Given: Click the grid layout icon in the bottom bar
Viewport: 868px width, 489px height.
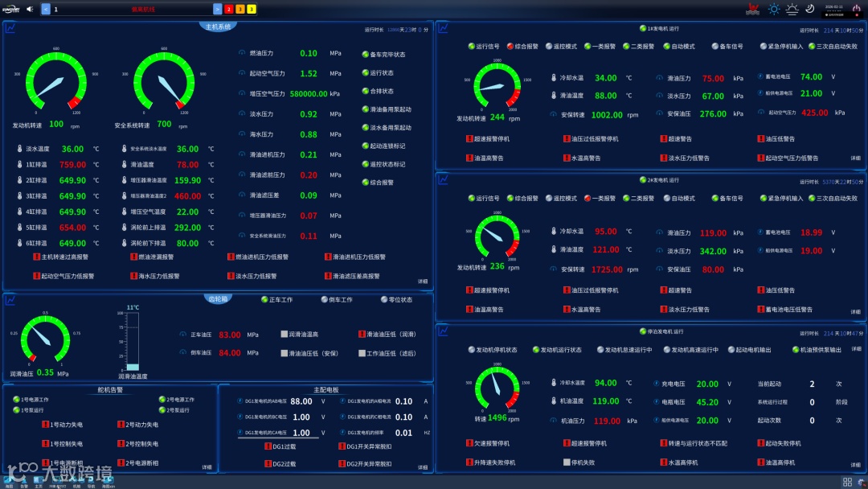Looking at the screenshot, I should [x=847, y=482].
